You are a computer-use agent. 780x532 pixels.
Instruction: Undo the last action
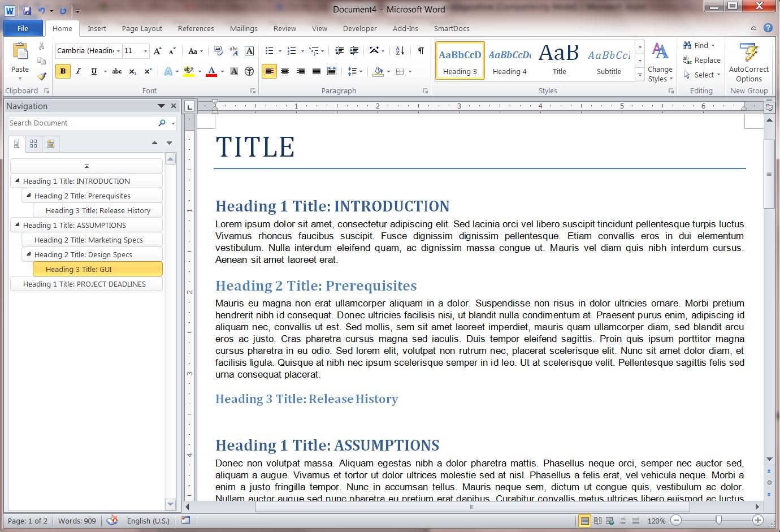pos(41,10)
